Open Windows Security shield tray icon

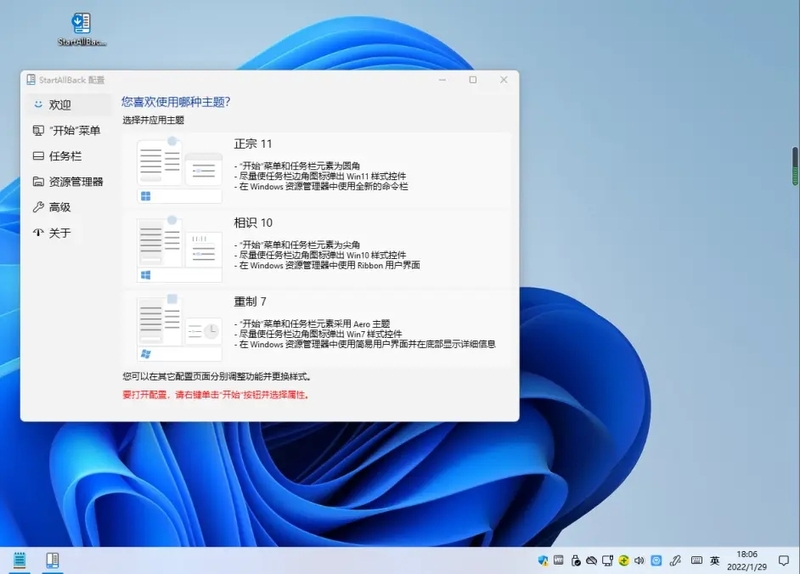coord(543,560)
